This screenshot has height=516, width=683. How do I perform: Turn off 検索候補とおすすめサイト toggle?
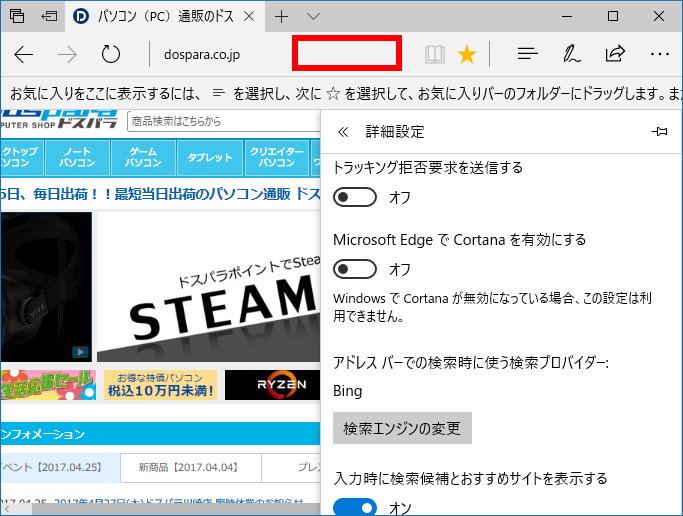click(x=355, y=507)
